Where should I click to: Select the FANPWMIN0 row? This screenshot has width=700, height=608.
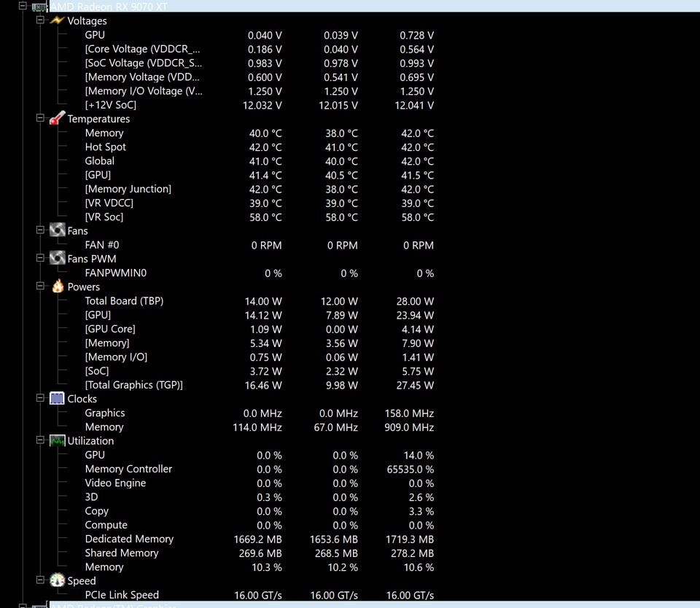click(x=259, y=273)
